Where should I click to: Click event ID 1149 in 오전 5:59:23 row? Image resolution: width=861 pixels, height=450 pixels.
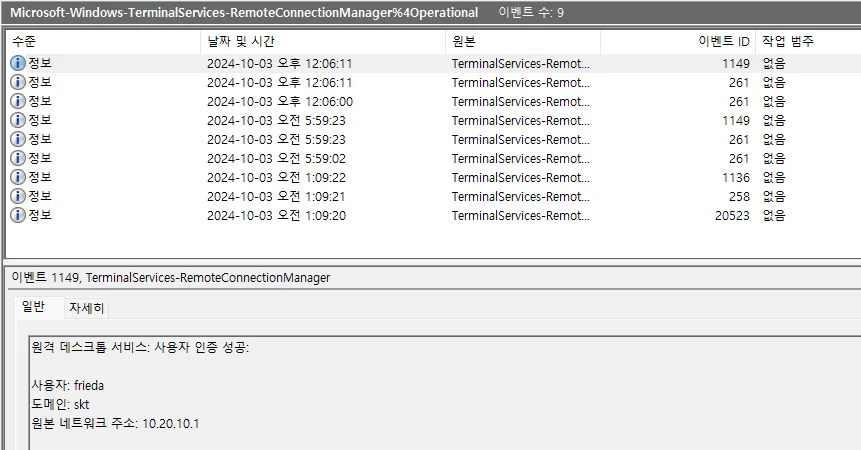pos(736,121)
